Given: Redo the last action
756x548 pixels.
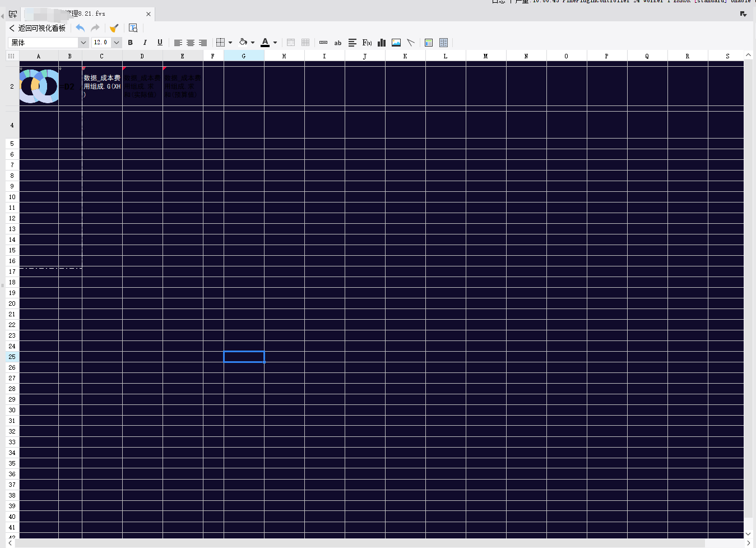Looking at the screenshot, I should pos(95,28).
